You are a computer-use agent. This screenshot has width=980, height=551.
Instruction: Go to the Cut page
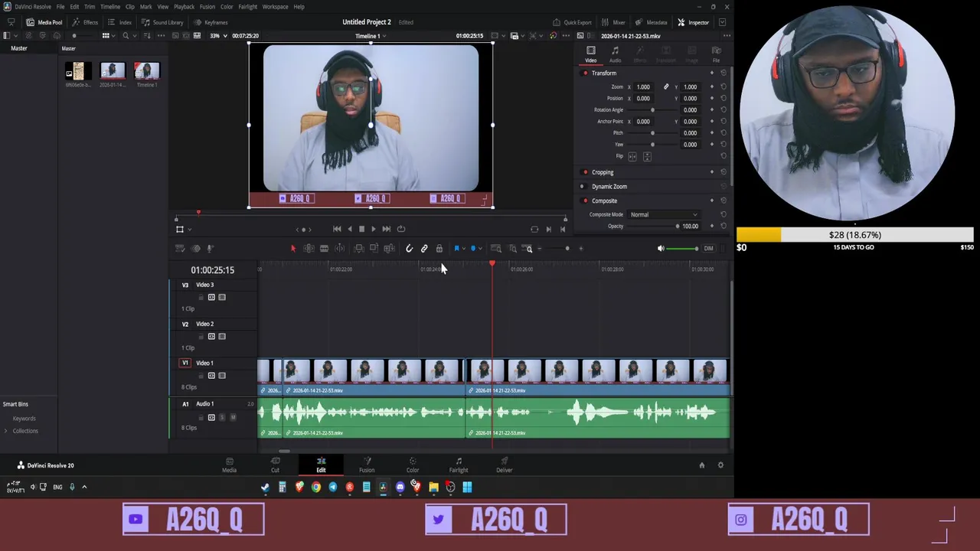(276, 465)
